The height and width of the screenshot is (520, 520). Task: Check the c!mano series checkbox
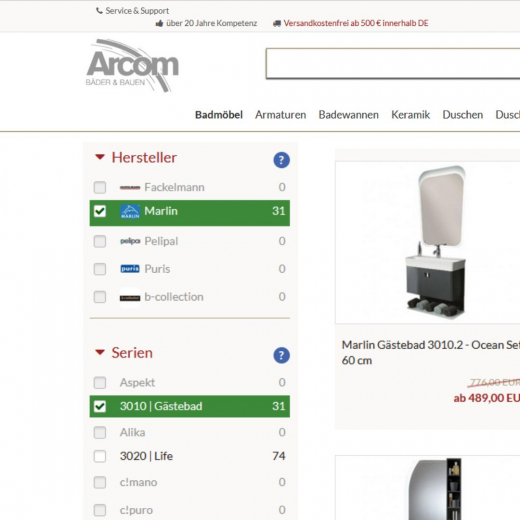100,482
